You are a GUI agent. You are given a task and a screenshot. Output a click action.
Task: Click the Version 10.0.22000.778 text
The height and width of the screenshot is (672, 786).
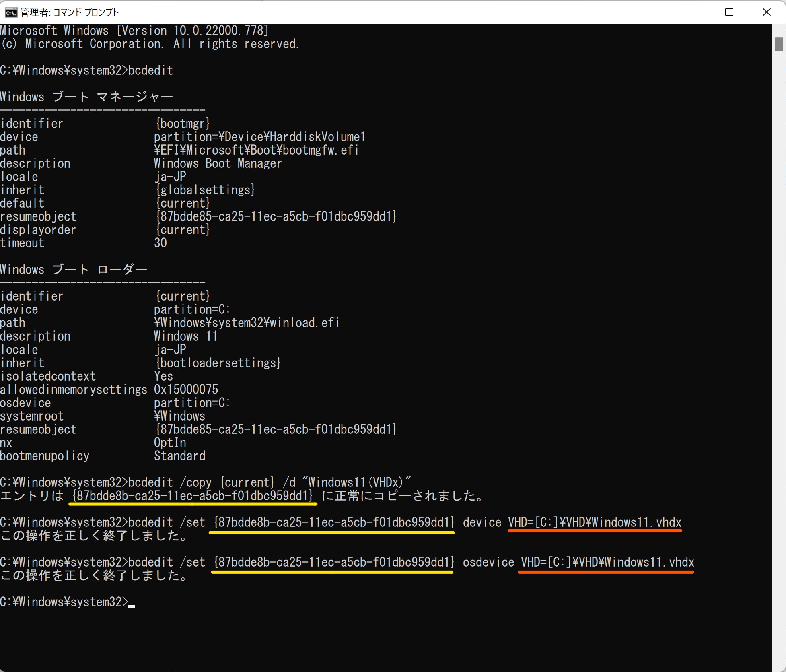(192, 31)
